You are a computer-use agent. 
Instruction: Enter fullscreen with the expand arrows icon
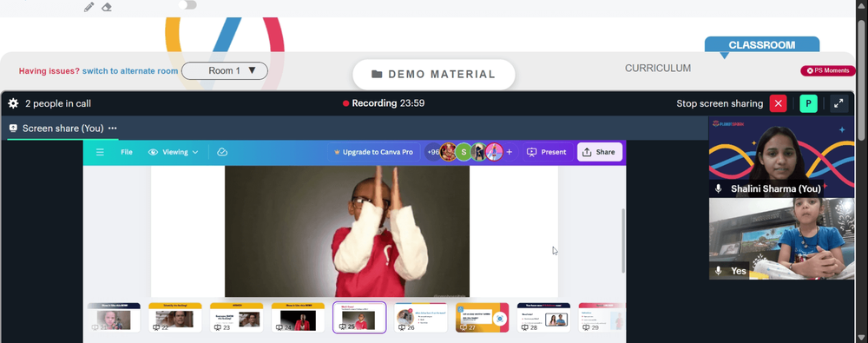coord(839,103)
